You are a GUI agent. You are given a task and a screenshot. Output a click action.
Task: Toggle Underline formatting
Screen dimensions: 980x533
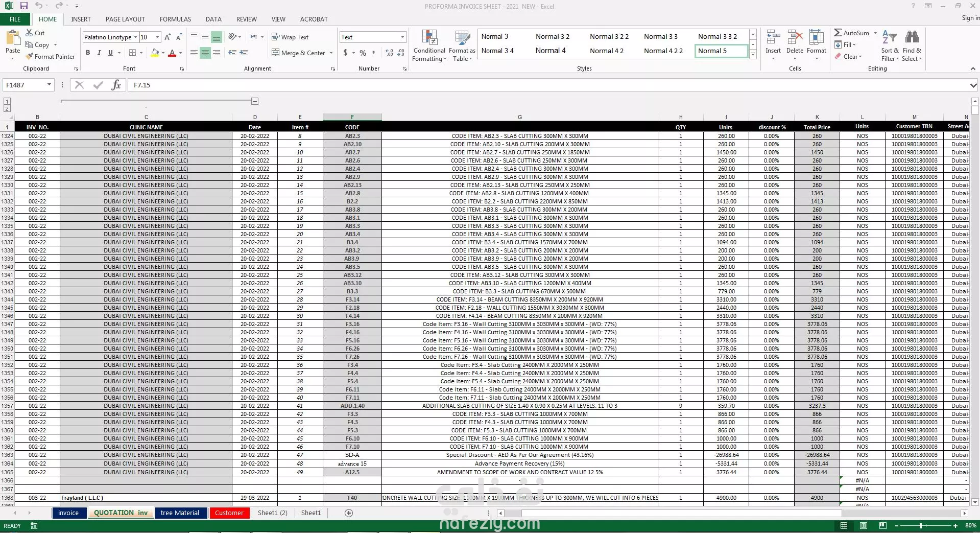[110, 53]
